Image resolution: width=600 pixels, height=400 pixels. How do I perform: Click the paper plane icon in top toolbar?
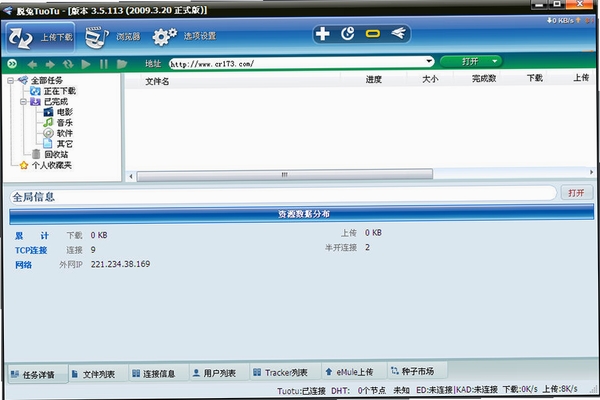398,33
